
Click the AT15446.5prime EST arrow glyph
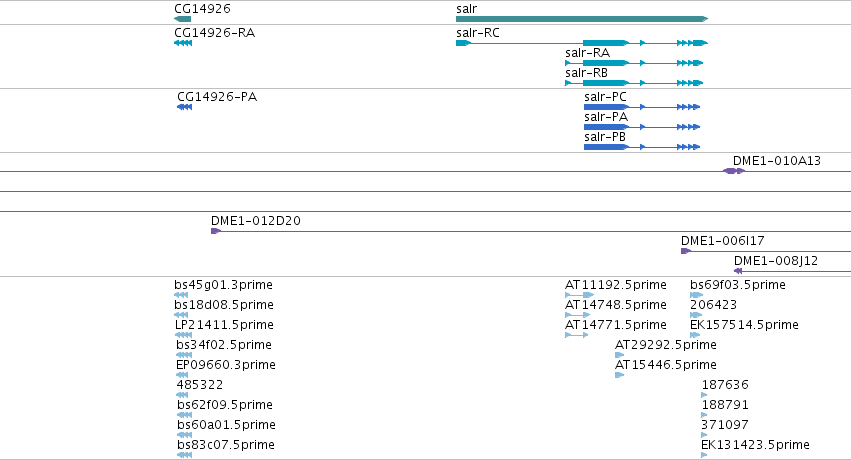point(619,375)
